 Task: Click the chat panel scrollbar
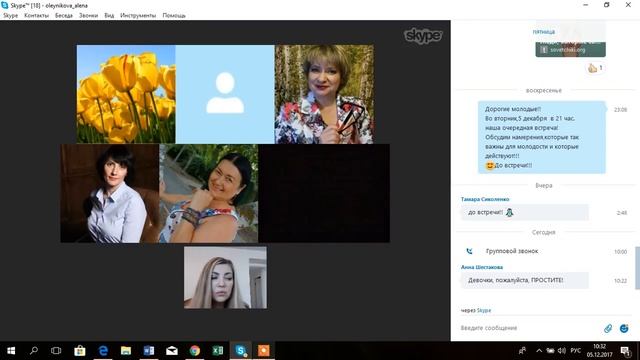[637, 267]
